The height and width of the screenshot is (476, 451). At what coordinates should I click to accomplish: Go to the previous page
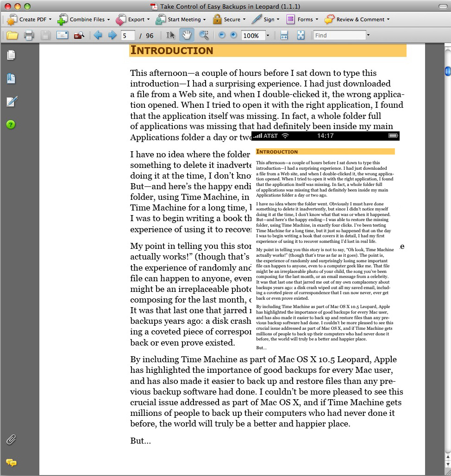click(98, 36)
